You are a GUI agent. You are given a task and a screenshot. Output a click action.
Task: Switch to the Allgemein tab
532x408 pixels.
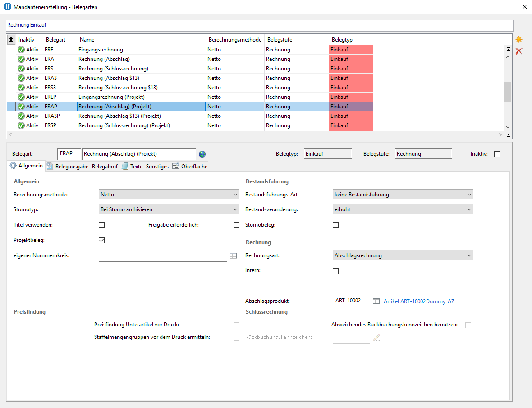coord(27,166)
